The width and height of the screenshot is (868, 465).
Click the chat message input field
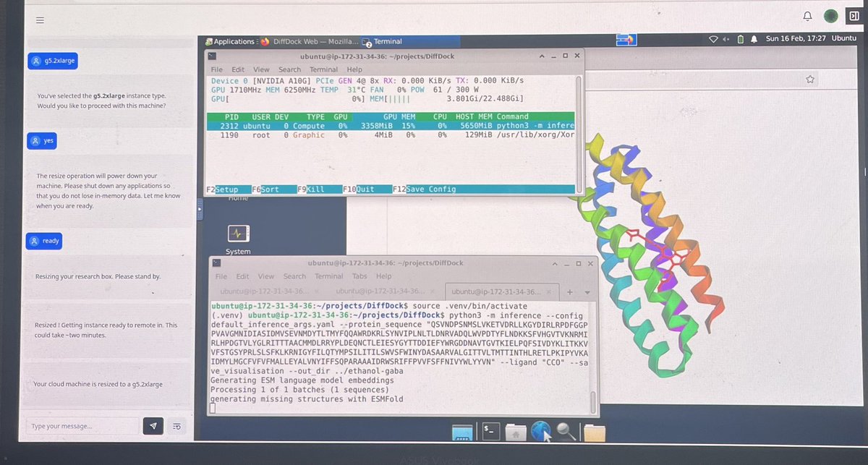pos(81,426)
